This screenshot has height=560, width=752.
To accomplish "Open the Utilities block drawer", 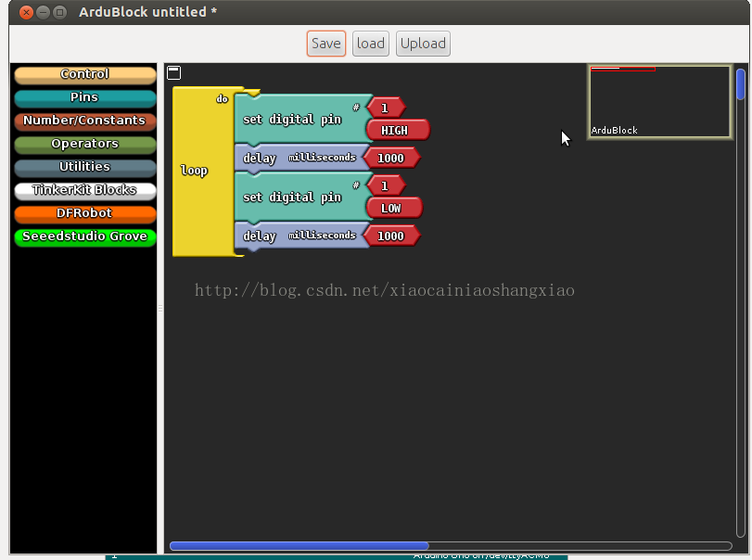I will click(85, 167).
